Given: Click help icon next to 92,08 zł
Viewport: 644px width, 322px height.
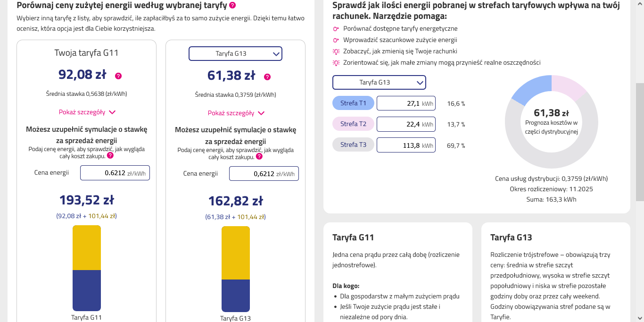Looking at the screenshot, I should [118, 76].
